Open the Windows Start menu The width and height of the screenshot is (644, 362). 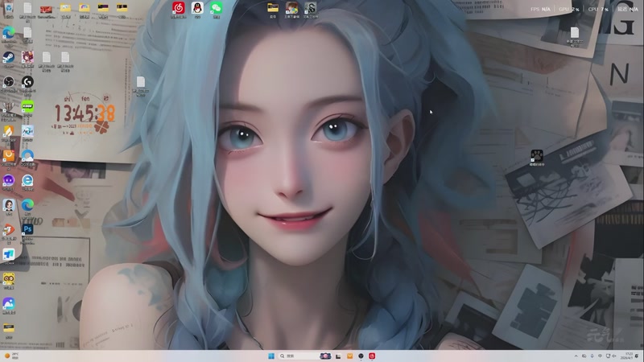[271, 356]
